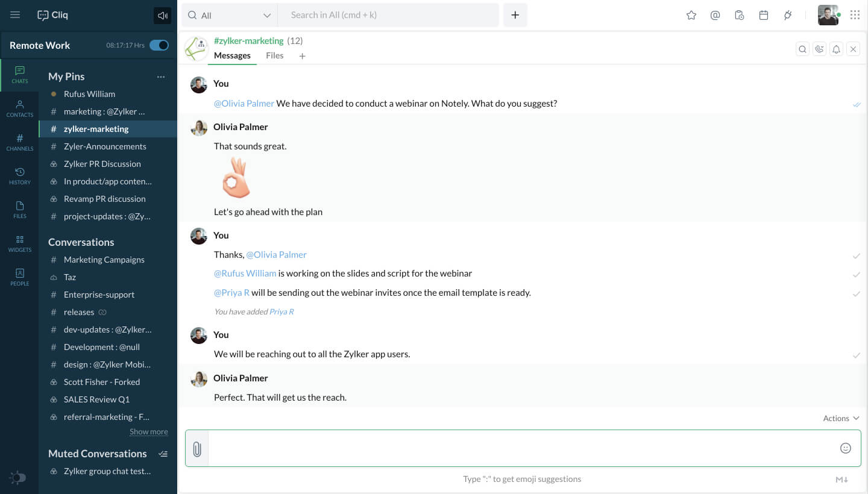
Task: Click the Priya R link in added notice
Action: point(281,312)
